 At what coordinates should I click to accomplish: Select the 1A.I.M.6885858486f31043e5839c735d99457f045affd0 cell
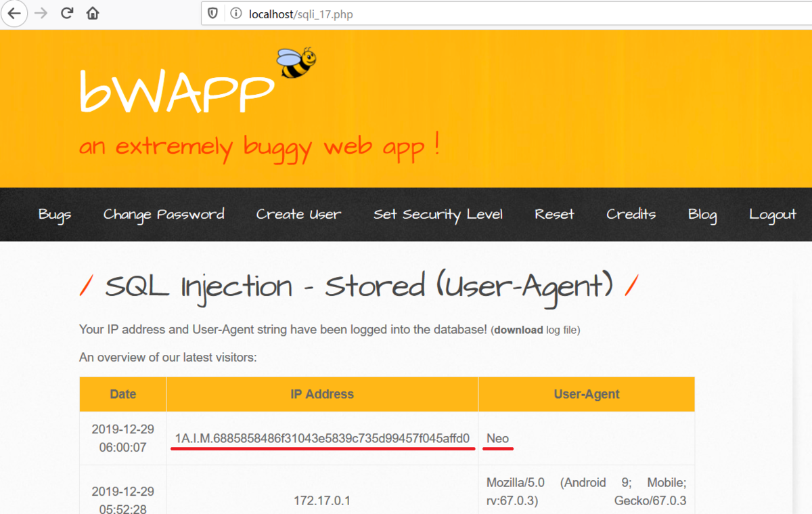pyautogui.click(x=322, y=438)
